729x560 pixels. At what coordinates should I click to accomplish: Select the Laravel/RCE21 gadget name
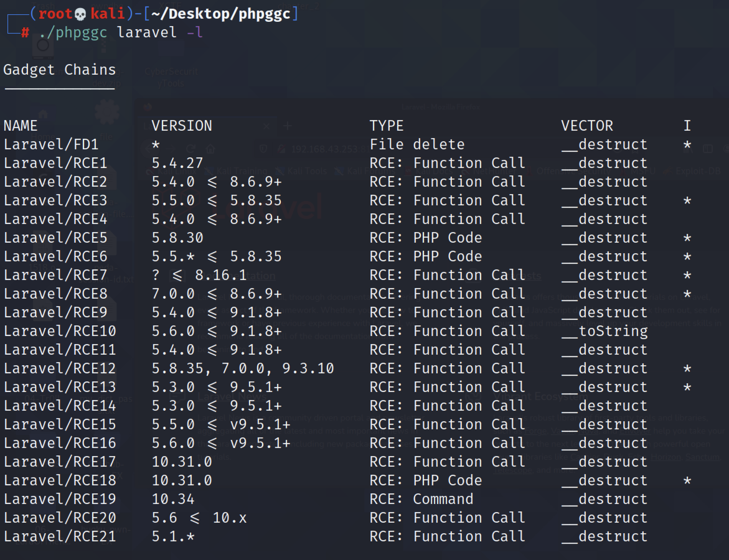(60, 537)
